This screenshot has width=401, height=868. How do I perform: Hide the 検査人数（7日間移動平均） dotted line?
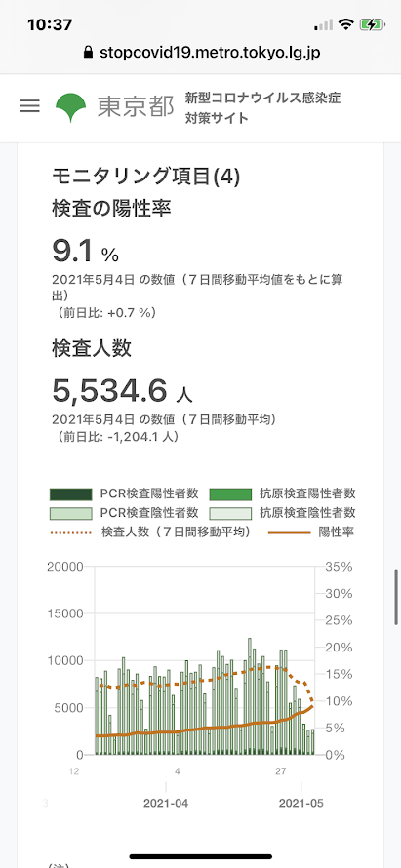(x=150, y=532)
